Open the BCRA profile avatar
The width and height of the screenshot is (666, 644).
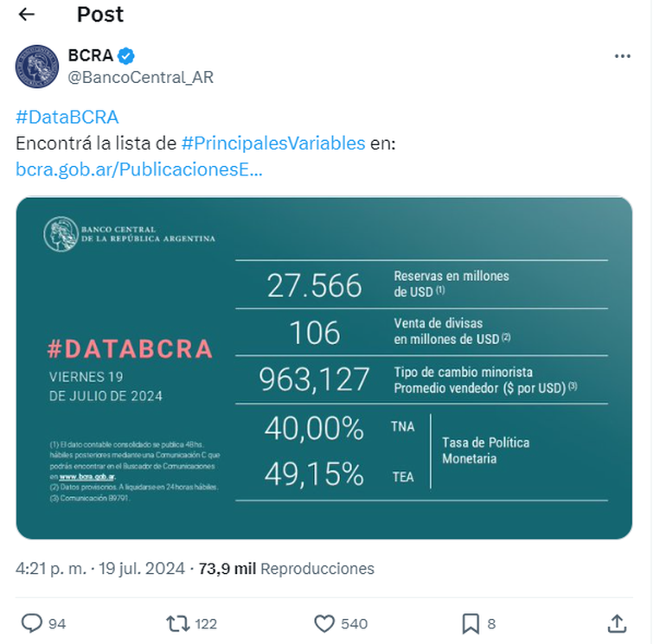click(x=37, y=66)
